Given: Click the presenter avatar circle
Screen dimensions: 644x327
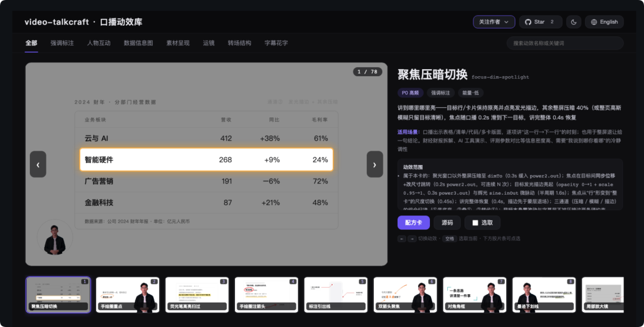Looking at the screenshot, I should (55, 237).
